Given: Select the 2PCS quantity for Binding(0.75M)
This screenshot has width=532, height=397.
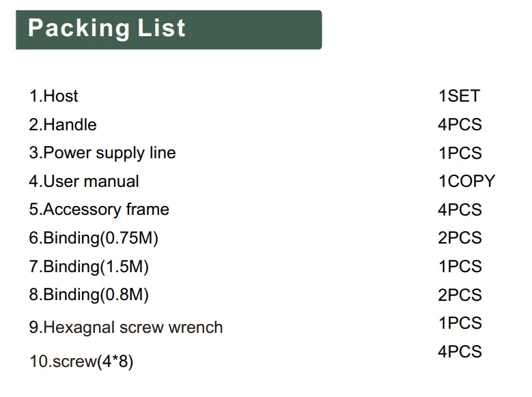Looking at the screenshot, I should click(460, 237).
